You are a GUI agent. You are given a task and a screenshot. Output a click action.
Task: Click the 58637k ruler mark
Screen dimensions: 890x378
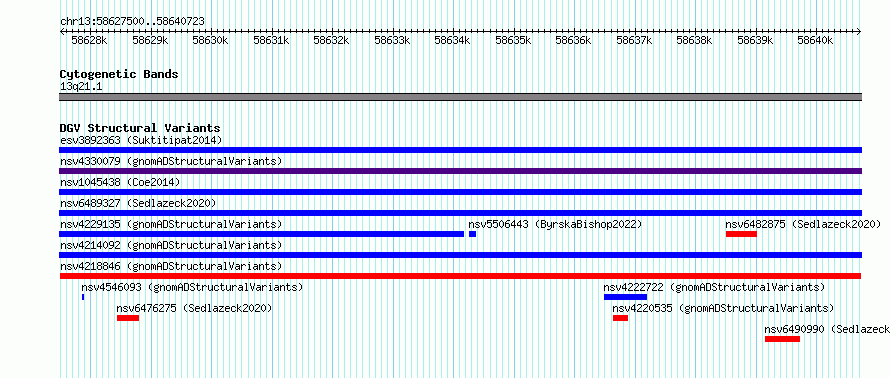[634, 40]
